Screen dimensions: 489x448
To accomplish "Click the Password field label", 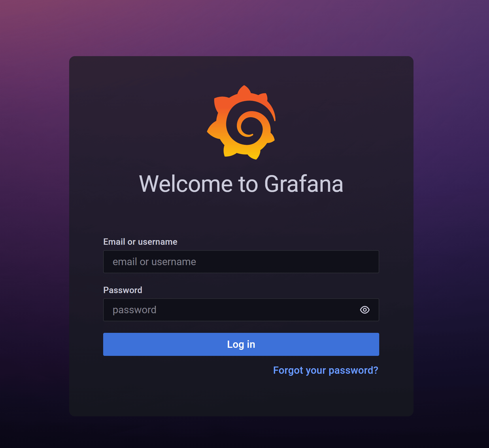I will [x=123, y=290].
